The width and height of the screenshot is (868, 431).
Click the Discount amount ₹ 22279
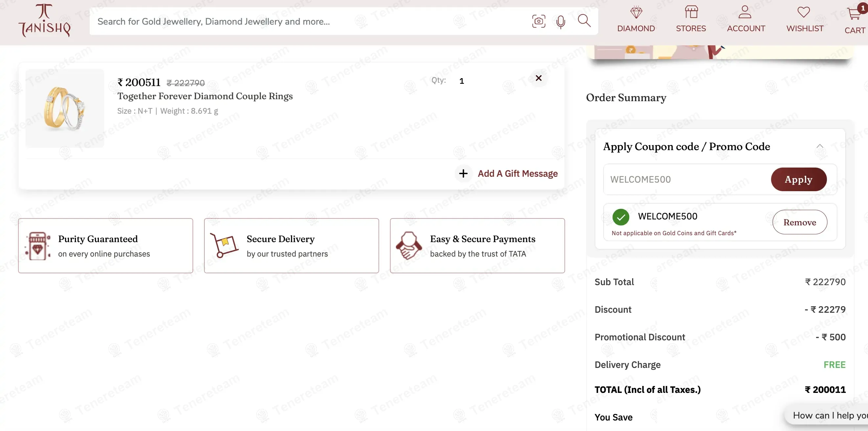click(x=825, y=310)
